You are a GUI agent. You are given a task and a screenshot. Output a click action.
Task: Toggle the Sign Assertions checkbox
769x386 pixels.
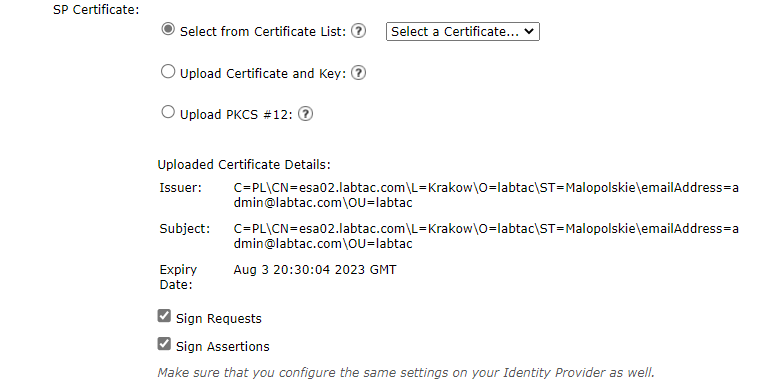tap(164, 344)
